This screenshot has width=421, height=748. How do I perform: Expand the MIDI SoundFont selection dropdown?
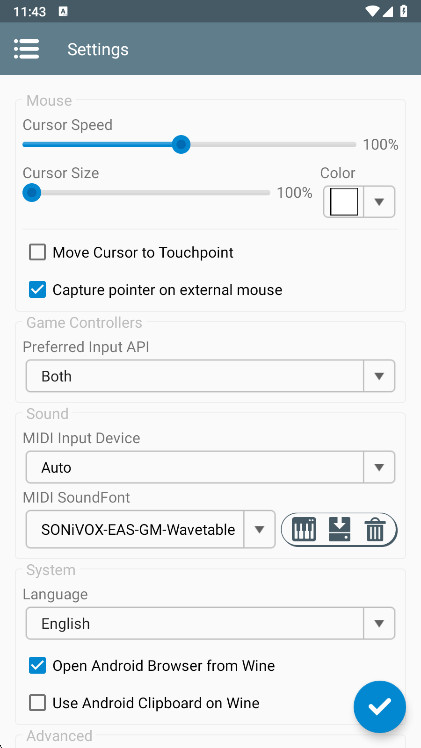(151, 529)
